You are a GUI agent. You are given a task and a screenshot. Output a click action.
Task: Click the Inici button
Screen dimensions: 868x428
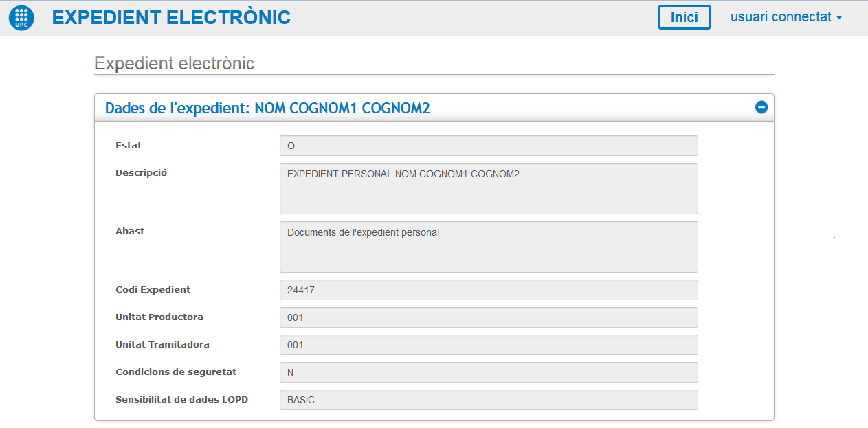click(x=684, y=17)
